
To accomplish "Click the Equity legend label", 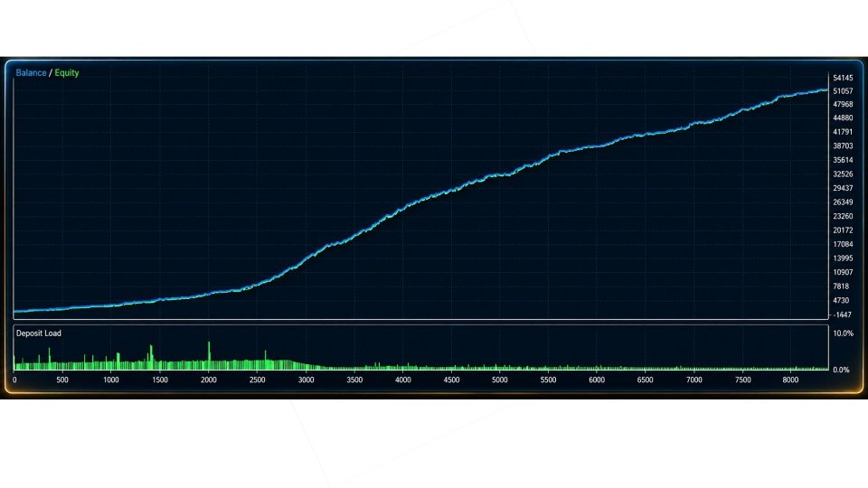I will 67,73.
